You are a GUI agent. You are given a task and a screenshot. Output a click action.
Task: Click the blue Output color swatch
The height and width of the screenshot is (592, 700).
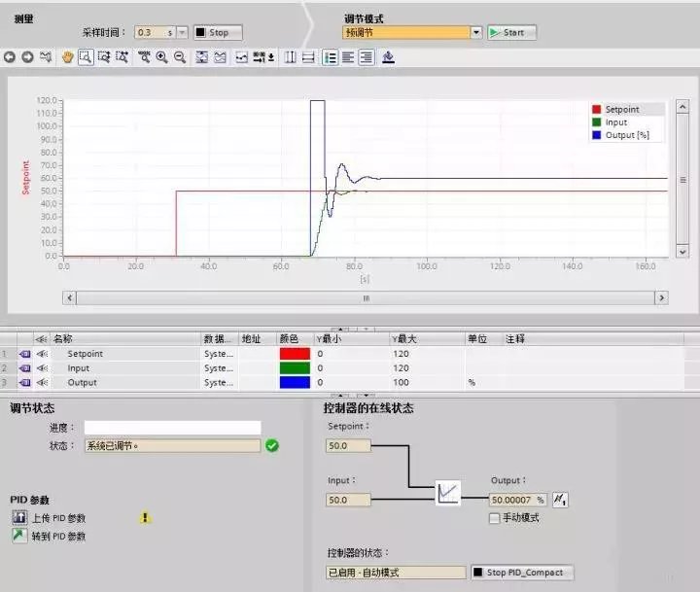(295, 382)
